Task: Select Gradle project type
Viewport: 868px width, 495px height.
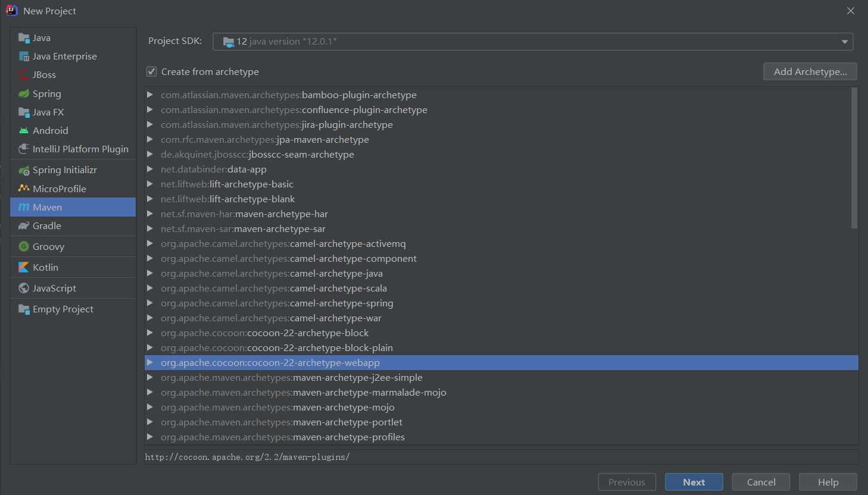Action: click(x=73, y=225)
